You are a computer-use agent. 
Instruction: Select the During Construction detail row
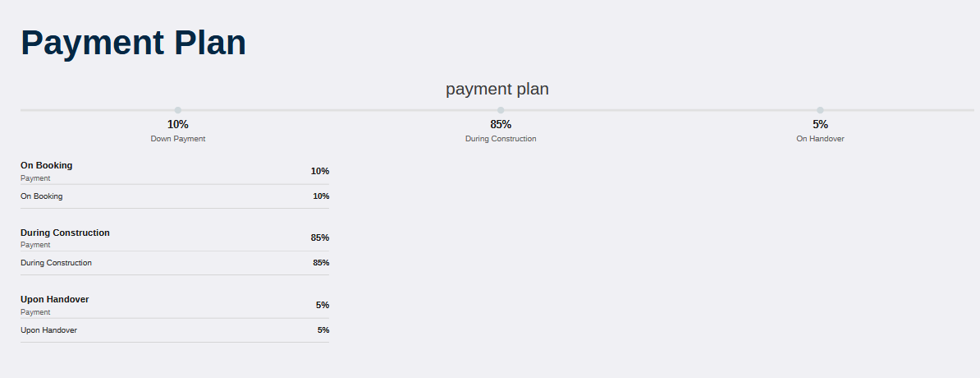175,263
